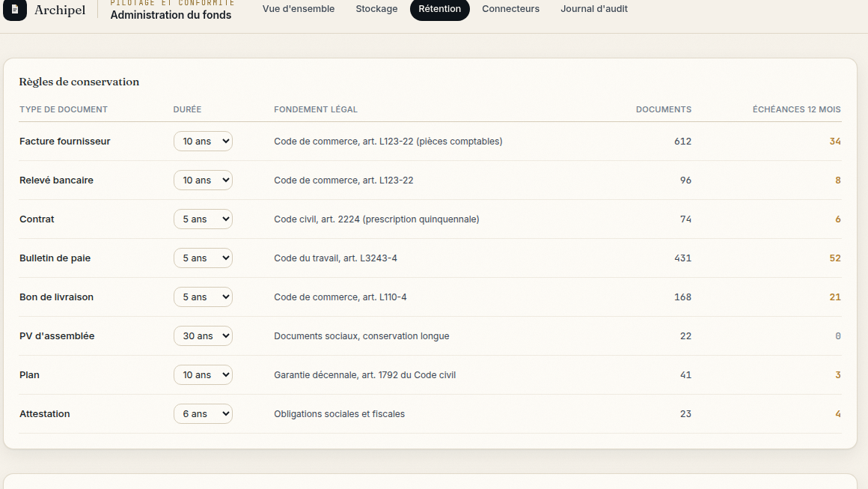868x489 pixels.
Task: Open the Plan duration dropdown
Action: (x=204, y=375)
